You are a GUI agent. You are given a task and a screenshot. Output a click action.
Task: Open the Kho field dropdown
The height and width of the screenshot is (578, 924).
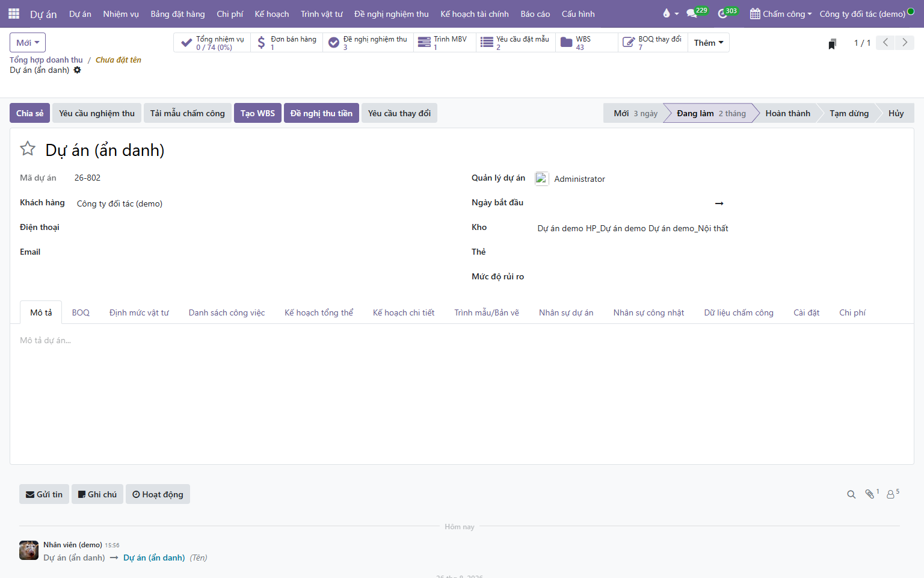tap(719, 228)
